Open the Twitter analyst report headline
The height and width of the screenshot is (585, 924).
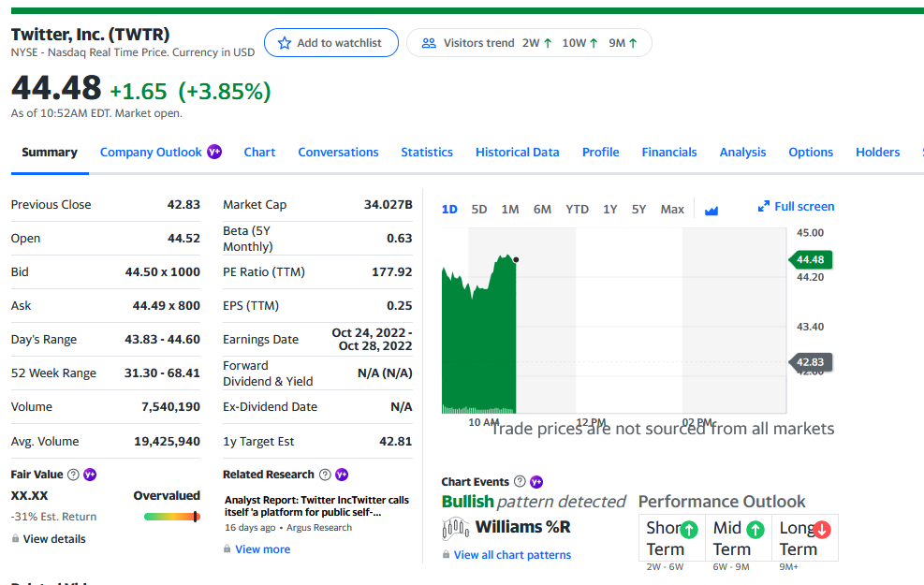(x=316, y=506)
